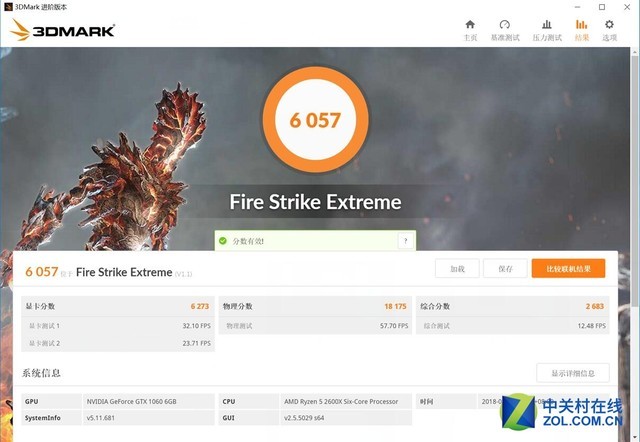Viewport: 640px width, 442px height.
Task: Click graphics test 2 value 23.71 FPS
Action: (x=196, y=343)
